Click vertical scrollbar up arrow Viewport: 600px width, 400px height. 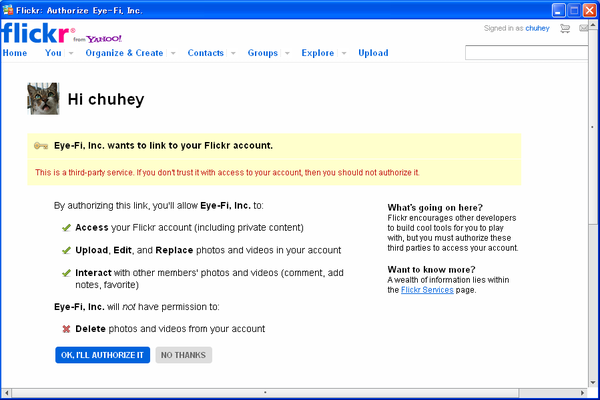[x=593, y=25]
